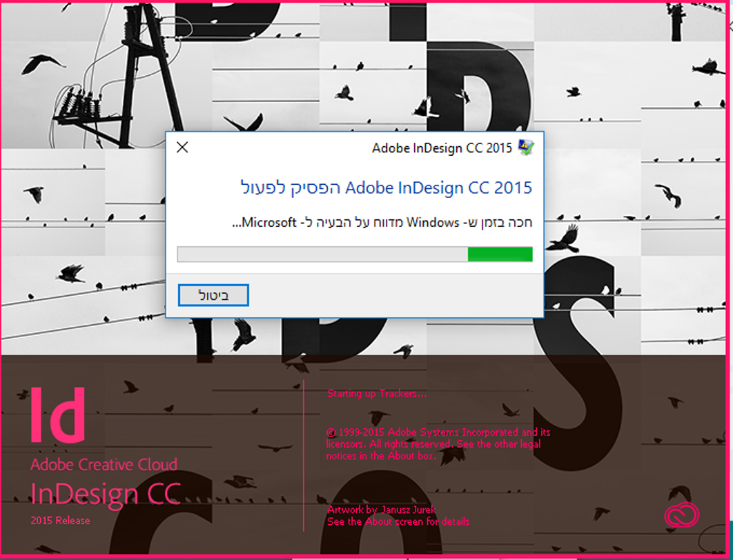Screen dimensions: 733x560
Task: Click the Artwork by Janusz Jurek credit
Action: click(x=382, y=509)
